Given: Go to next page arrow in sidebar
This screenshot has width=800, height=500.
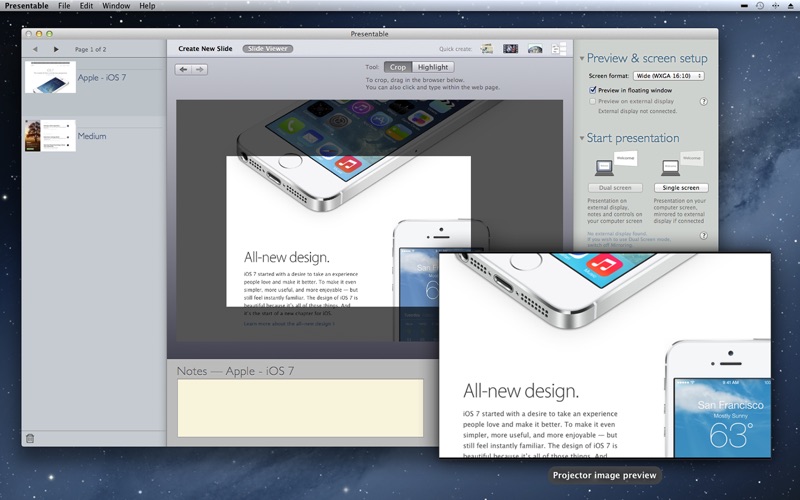Looking at the screenshot, I should pyautogui.click(x=56, y=49).
